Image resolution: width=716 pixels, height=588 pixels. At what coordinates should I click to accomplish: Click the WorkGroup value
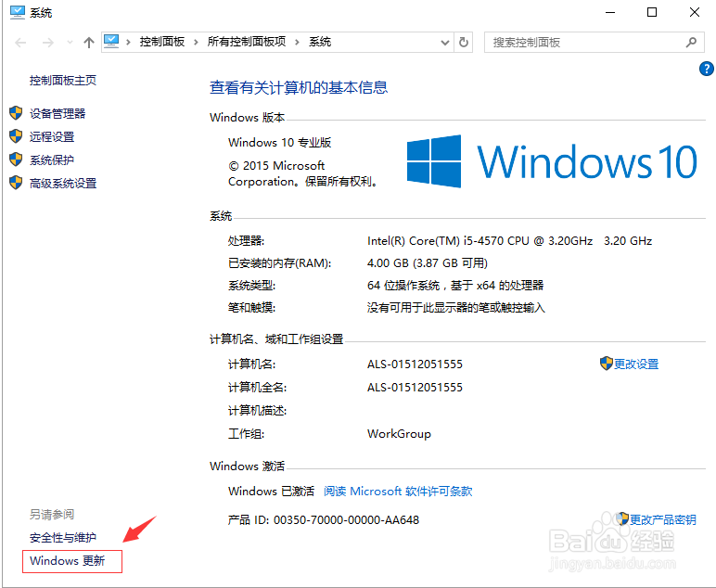pyautogui.click(x=399, y=434)
